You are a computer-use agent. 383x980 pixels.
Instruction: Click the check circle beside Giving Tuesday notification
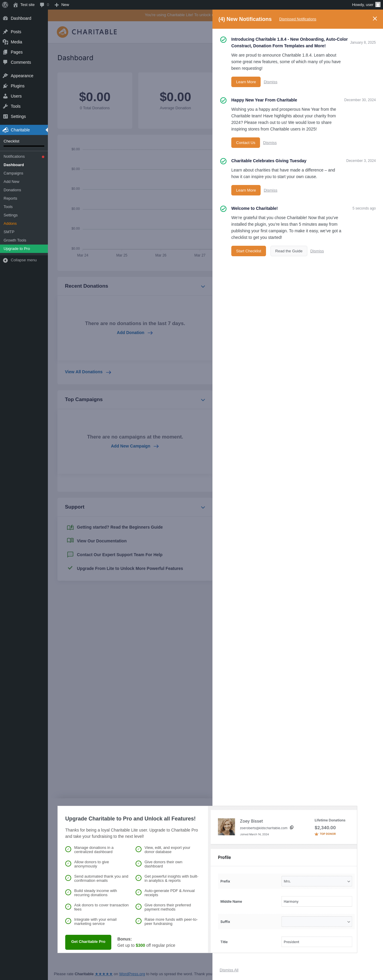point(223,161)
